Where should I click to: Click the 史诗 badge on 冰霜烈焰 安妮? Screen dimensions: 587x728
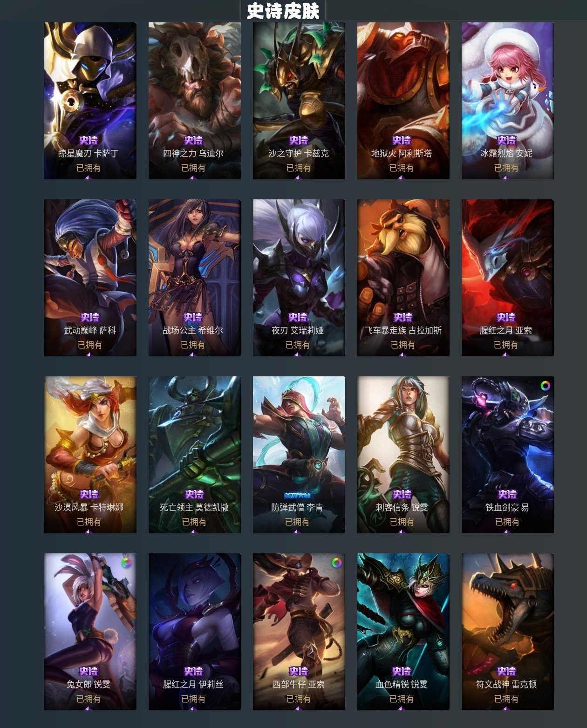(x=506, y=140)
